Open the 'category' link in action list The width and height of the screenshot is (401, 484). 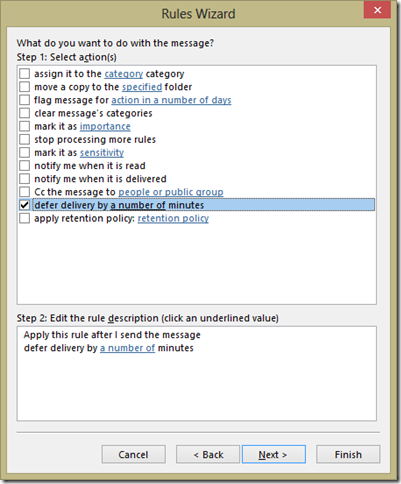click(124, 74)
